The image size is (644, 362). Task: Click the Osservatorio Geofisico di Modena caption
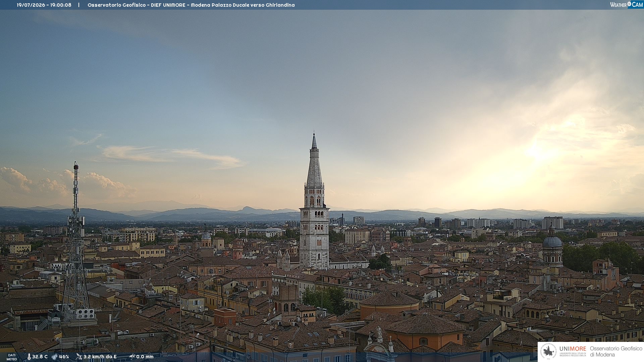pos(616,352)
